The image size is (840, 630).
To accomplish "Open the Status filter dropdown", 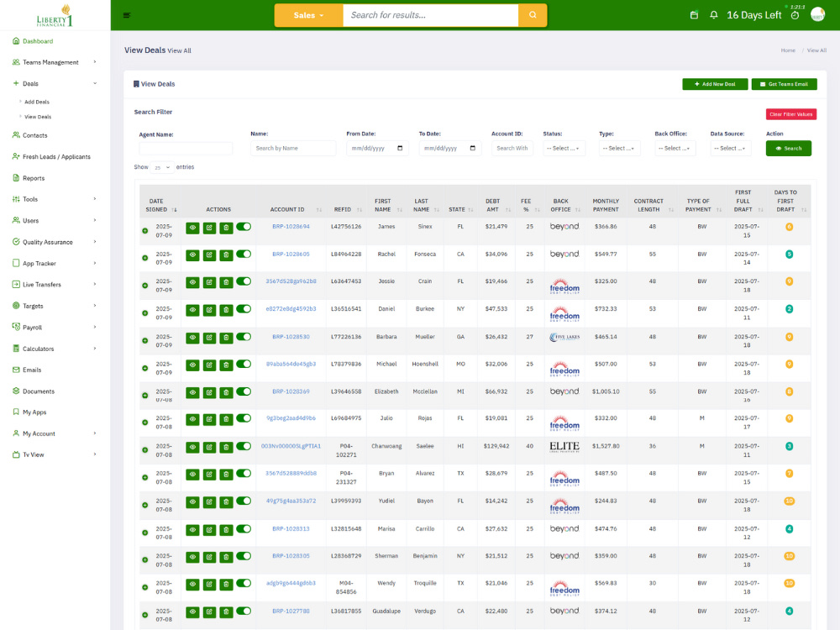I will (x=564, y=148).
